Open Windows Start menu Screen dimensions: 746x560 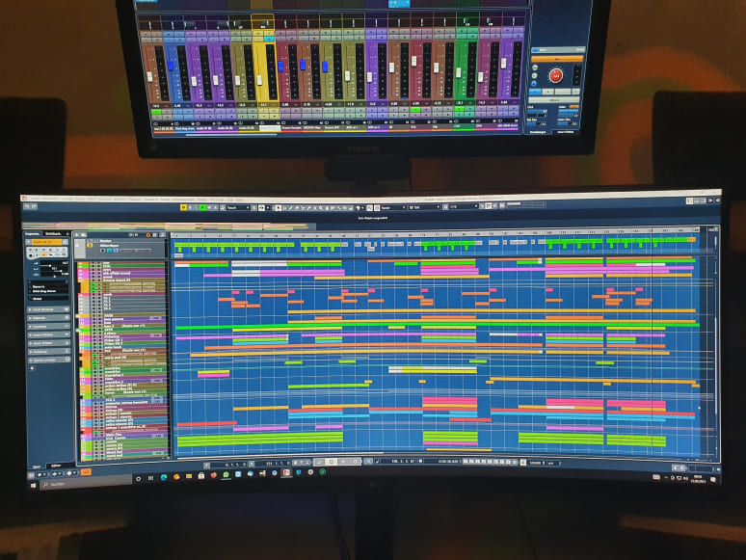pyautogui.click(x=33, y=486)
